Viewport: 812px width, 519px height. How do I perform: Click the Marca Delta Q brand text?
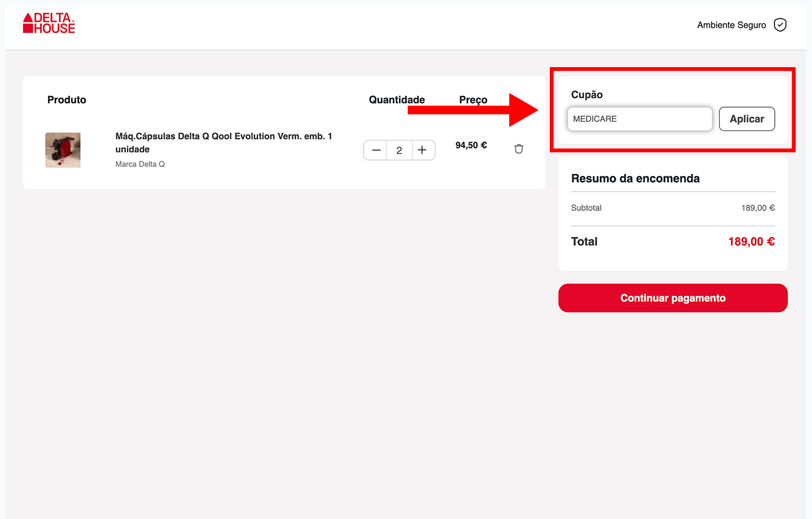click(x=140, y=164)
